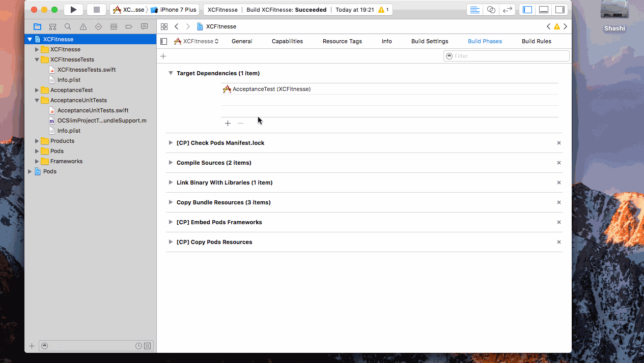Open the Find navigator
The image size is (644, 363).
[x=68, y=26]
